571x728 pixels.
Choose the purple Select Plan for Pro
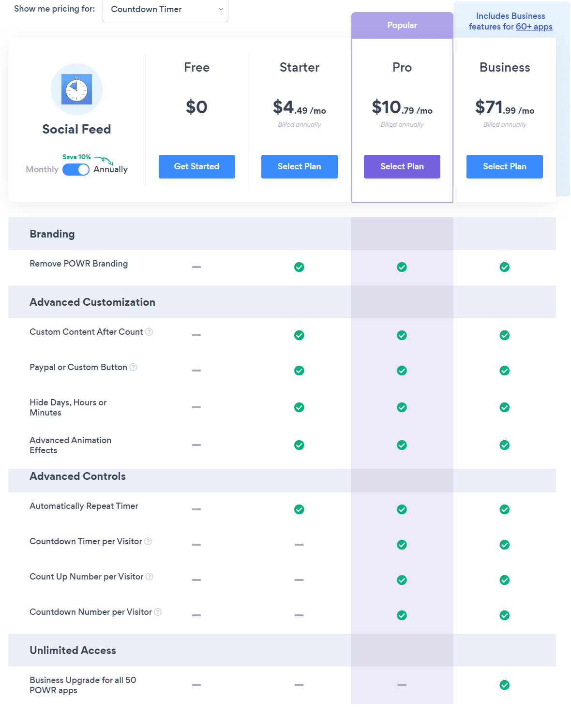pyautogui.click(x=402, y=166)
